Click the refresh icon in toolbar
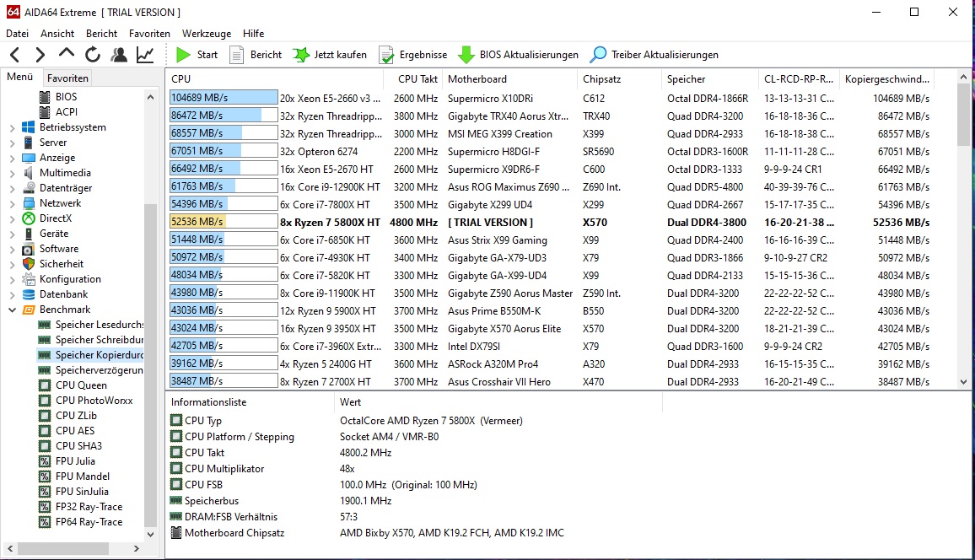Image resolution: width=975 pixels, height=560 pixels. click(x=93, y=55)
